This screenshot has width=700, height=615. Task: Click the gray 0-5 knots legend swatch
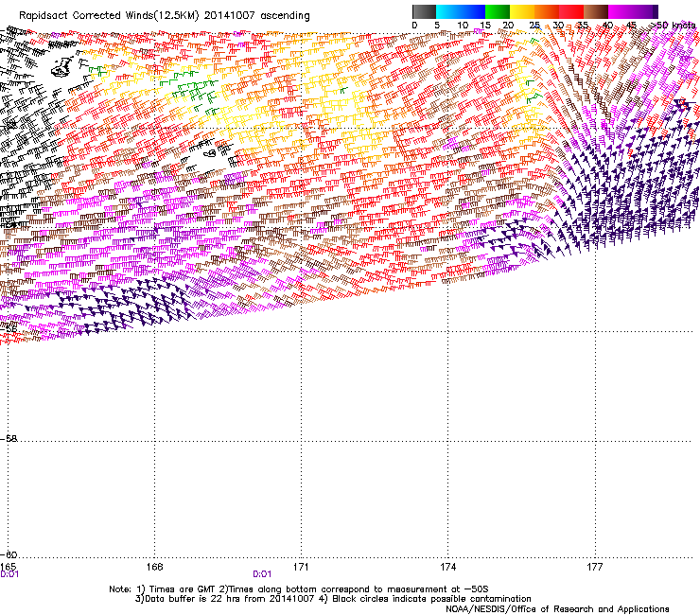424,11
